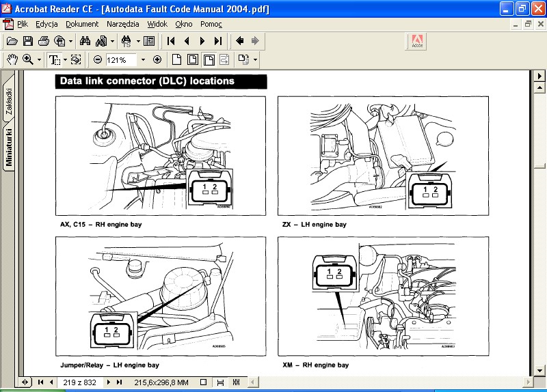Switch to the Zakładki side tab
This screenshot has height=392, width=547.
point(9,101)
